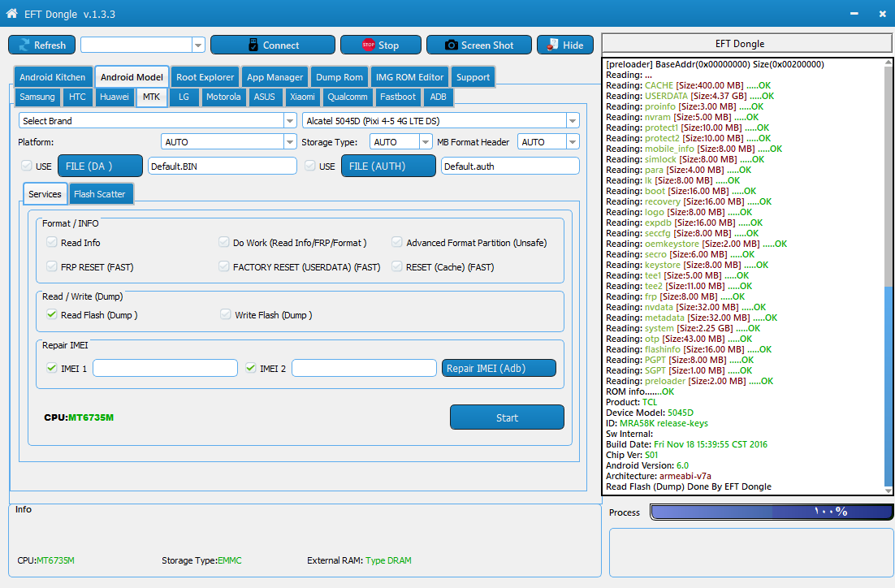Viewport: 895px width, 588px height.
Task: Select the Motorola brand tab
Action: tap(223, 97)
